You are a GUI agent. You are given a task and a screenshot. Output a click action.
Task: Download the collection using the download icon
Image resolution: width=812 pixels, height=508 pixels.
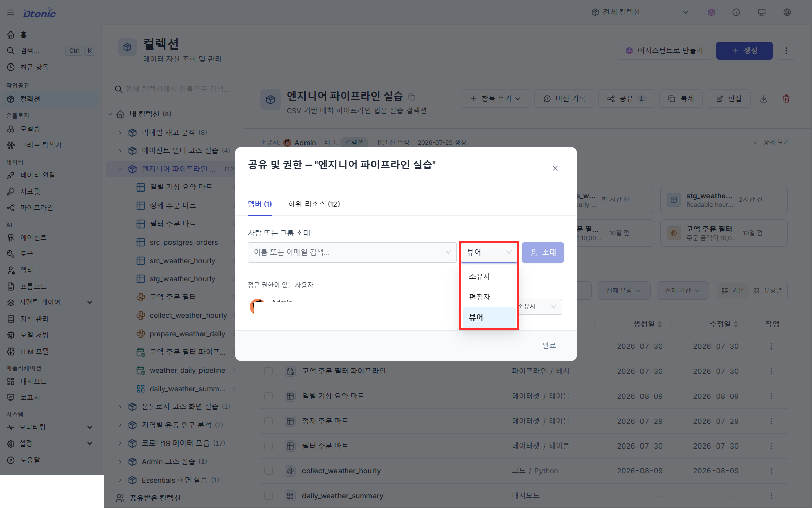764,99
